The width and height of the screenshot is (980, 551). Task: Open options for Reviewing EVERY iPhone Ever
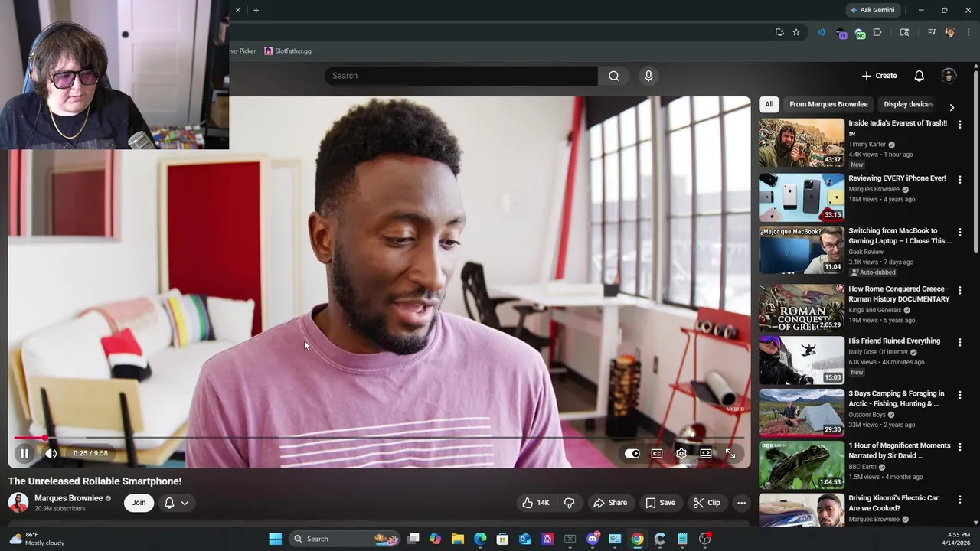pos(960,179)
